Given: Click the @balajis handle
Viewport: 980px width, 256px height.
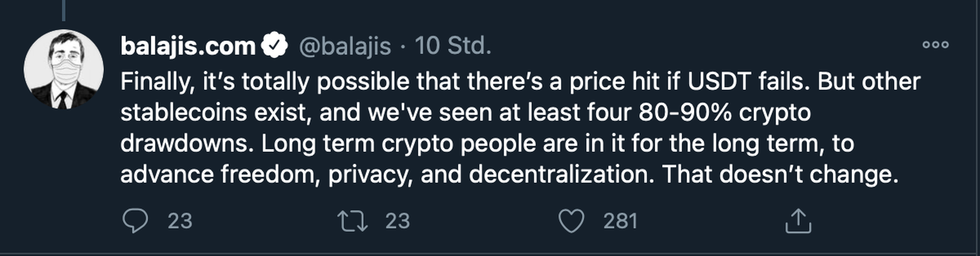Looking at the screenshot, I should pos(345,46).
